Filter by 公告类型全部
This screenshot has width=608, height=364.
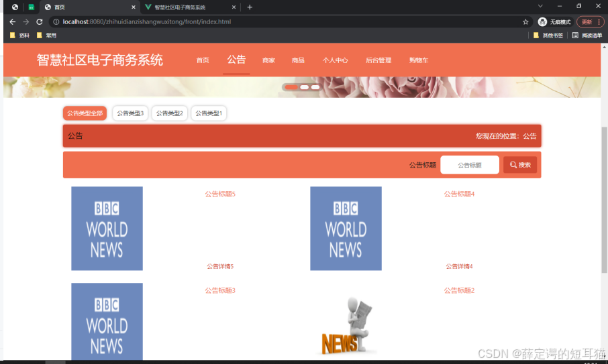click(x=85, y=113)
